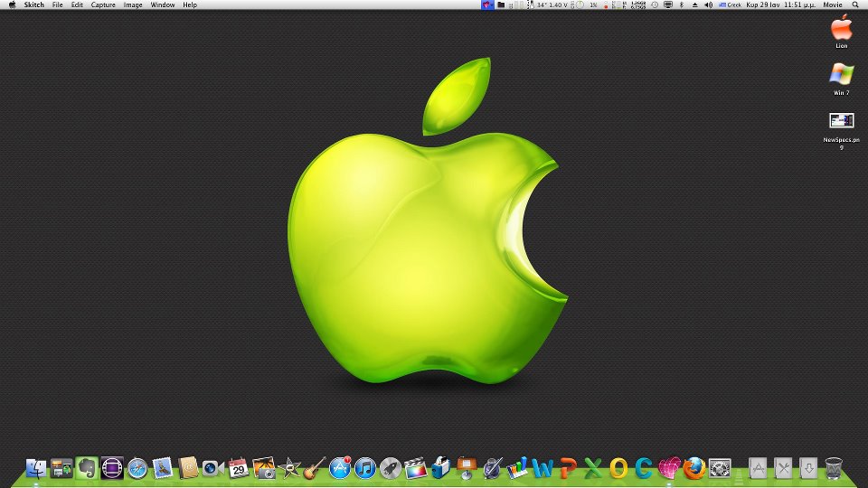Select the NewSpecs.png file thumbnail

[842, 120]
